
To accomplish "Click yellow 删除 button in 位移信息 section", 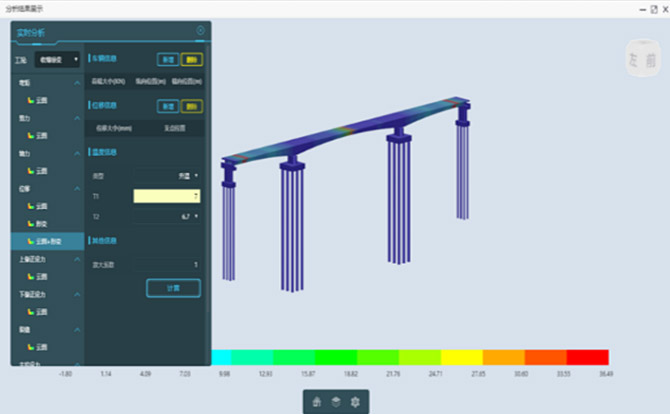I will tap(191, 106).
